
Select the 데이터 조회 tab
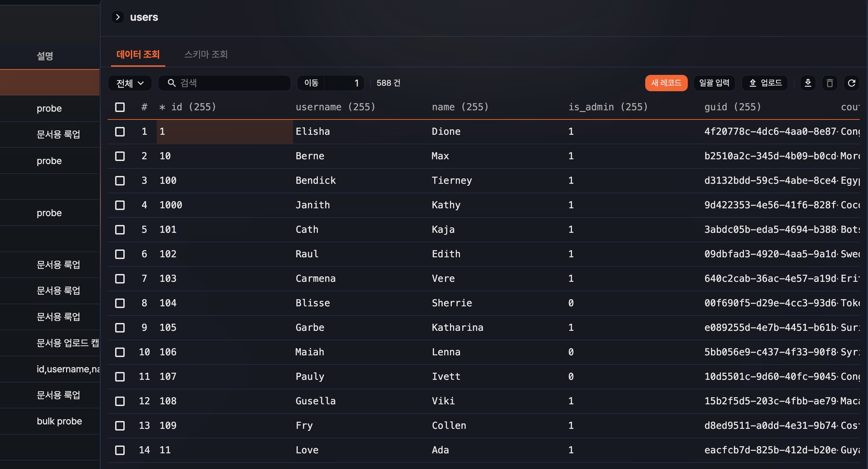point(138,54)
